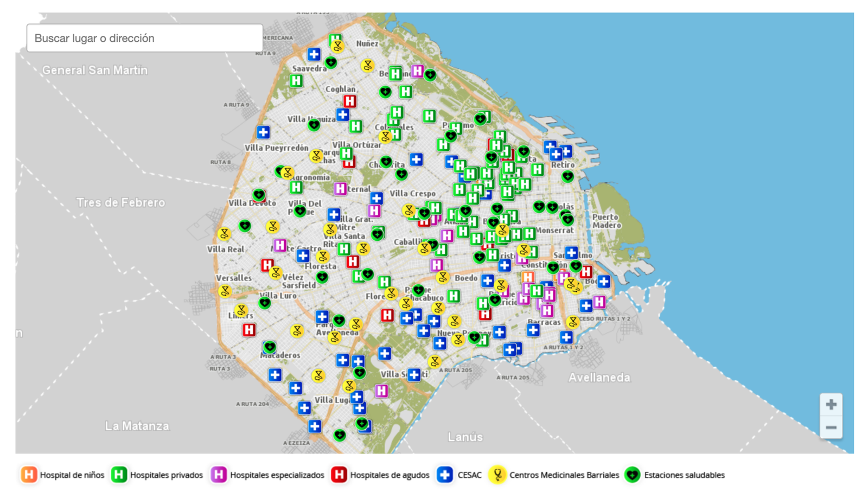This screenshot has height=492, width=868.
Task: Zoom in using the map plus button
Action: click(x=831, y=405)
